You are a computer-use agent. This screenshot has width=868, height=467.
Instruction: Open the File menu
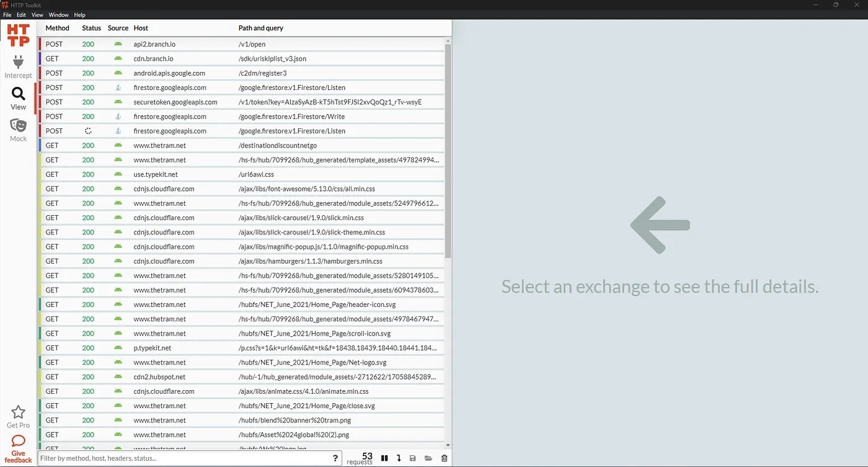coord(7,14)
